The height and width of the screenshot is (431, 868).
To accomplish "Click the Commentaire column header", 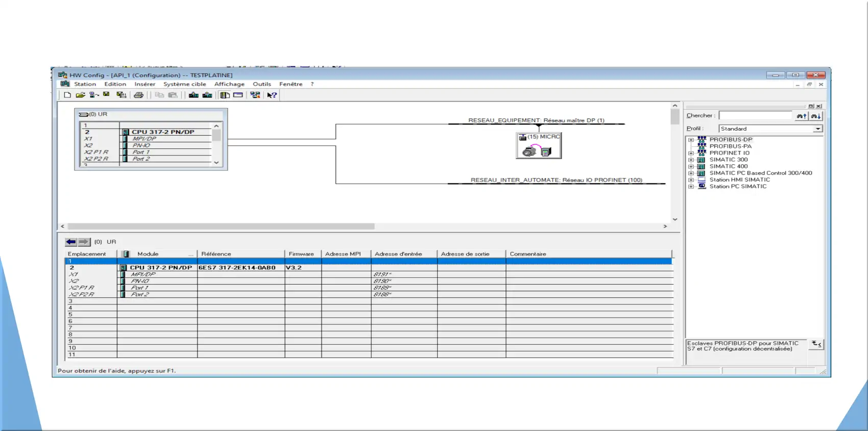I will coord(589,254).
